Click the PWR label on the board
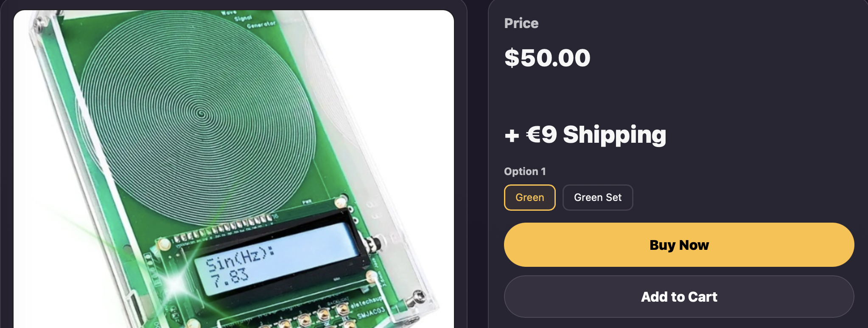Screen dimensions: 868x328 point(307,202)
